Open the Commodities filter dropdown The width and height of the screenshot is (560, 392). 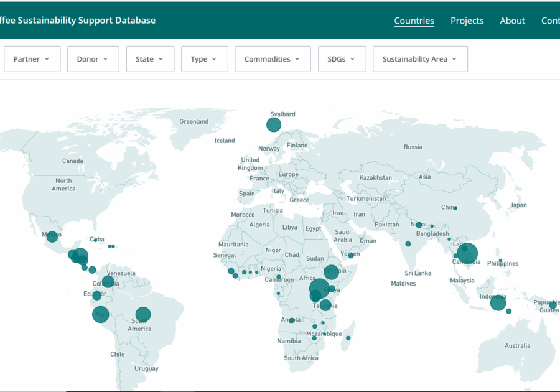coord(273,59)
